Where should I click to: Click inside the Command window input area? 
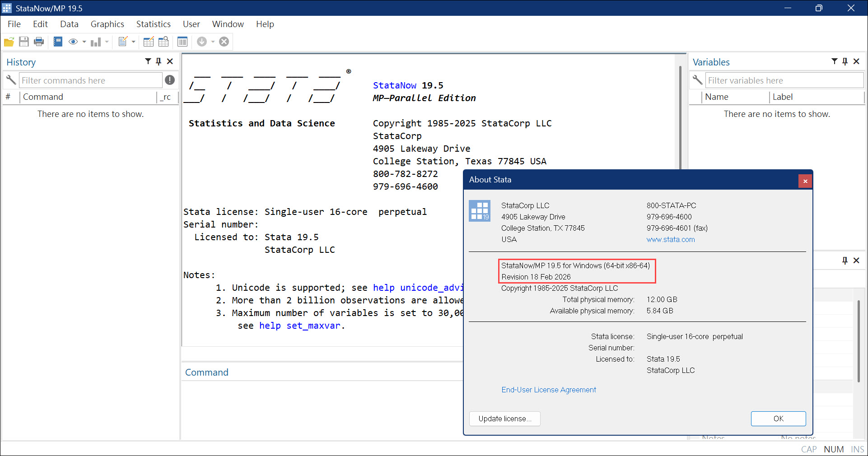point(322,409)
